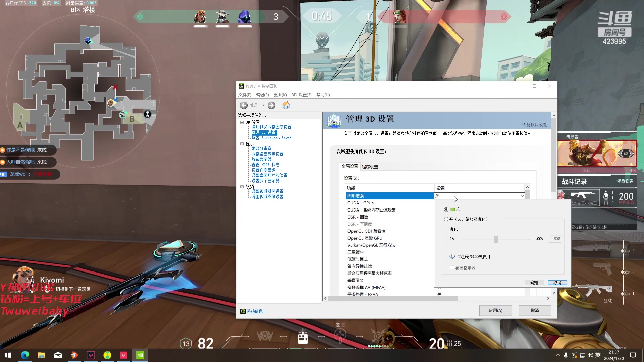The width and height of the screenshot is (644, 362).
Task: Select the 三重缓冲 setting row
Action: 390,252
